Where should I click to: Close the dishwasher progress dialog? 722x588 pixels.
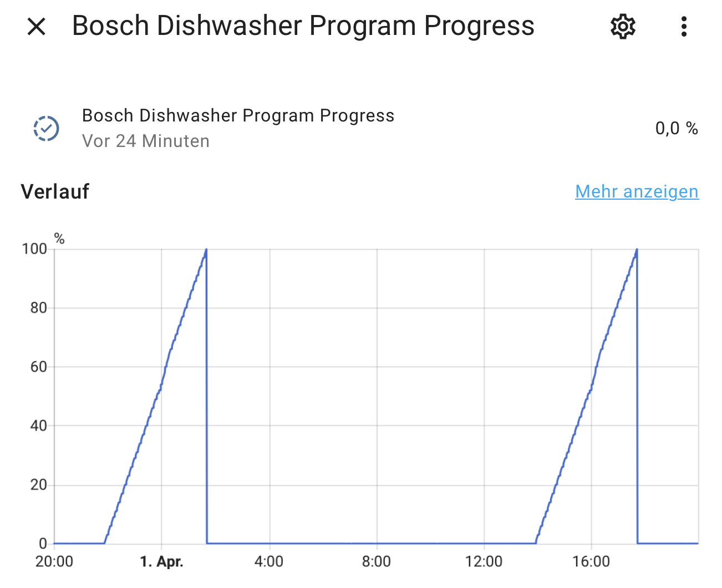tap(37, 26)
